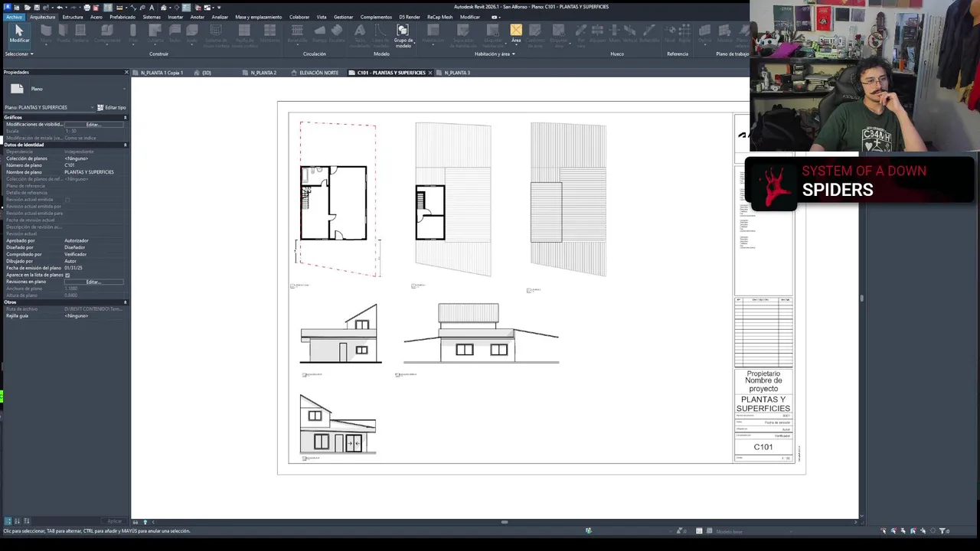
Task: Click the Rejilla de muro cortina icon
Action: point(244,35)
